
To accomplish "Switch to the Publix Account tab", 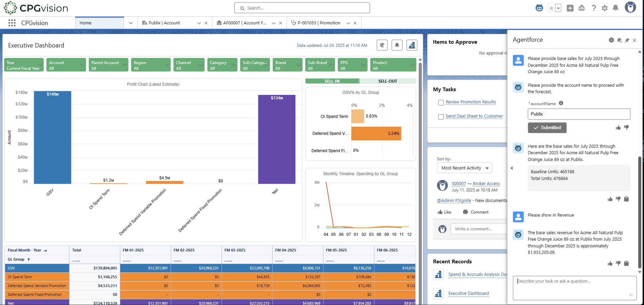I will point(164,23).
